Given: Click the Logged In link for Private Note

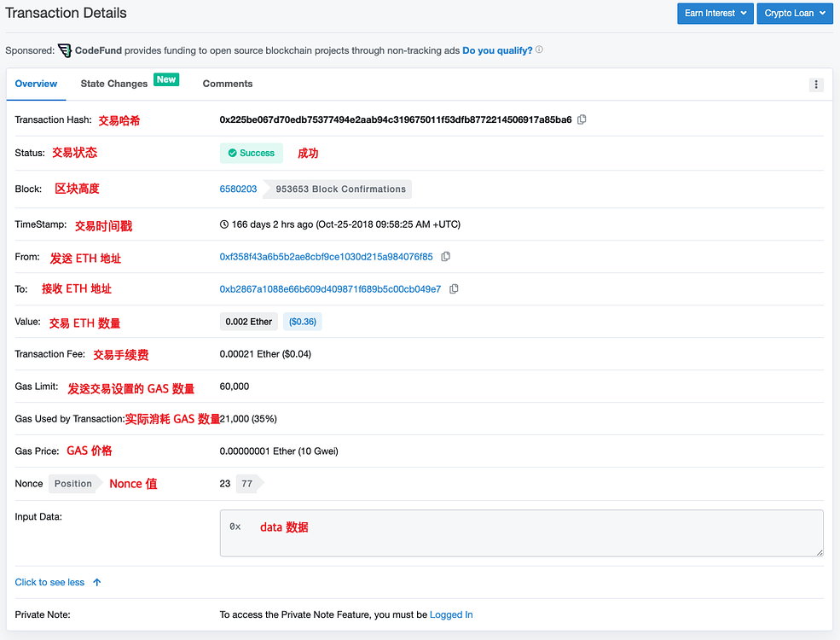Looking at the screenshot, I should [x=451, y=614].
